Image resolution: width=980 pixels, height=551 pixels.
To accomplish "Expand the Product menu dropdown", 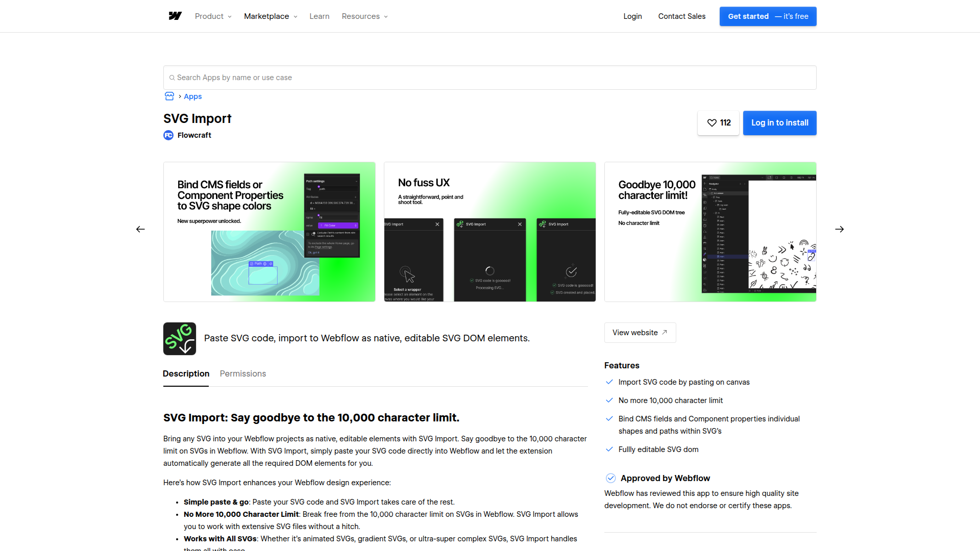I will tap(213, 16).
